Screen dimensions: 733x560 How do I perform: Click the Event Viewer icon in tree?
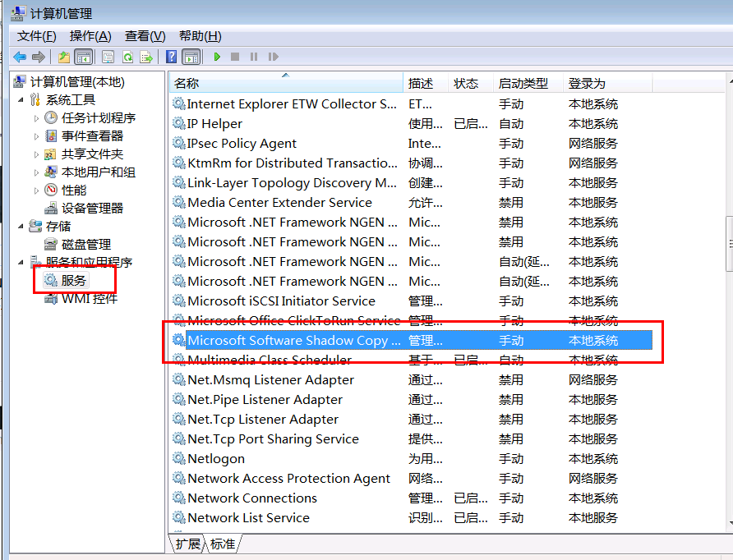click(51, 136)
